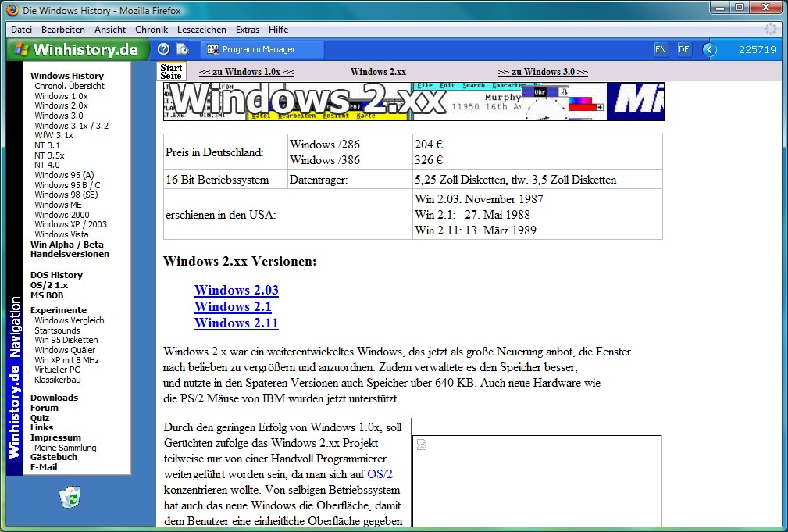
Task: Open Windows 3.1x / 3.2 in sidebar
Action: [x=71, y=126]
